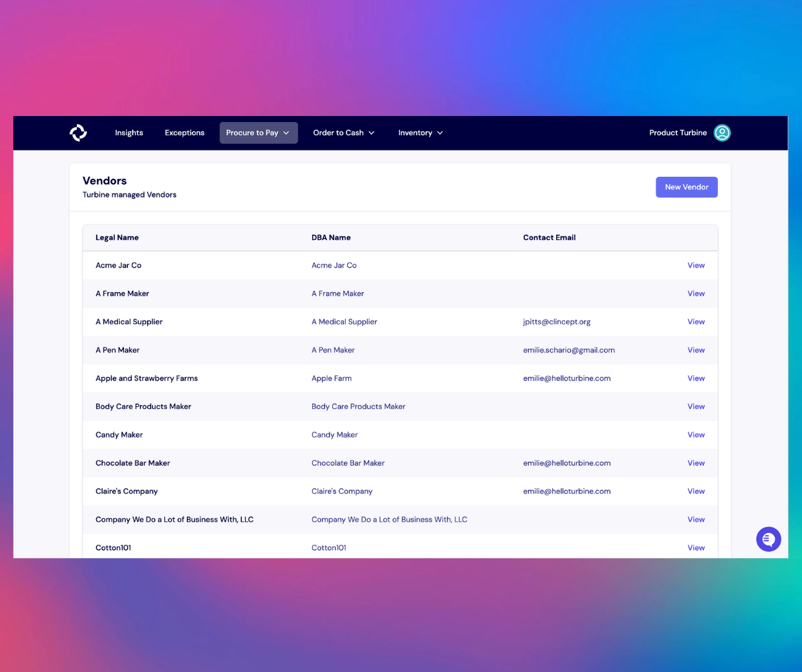Screen dimensions: 802x672
Task: Open the user profile avatar icon
Action: pos(722,133)
